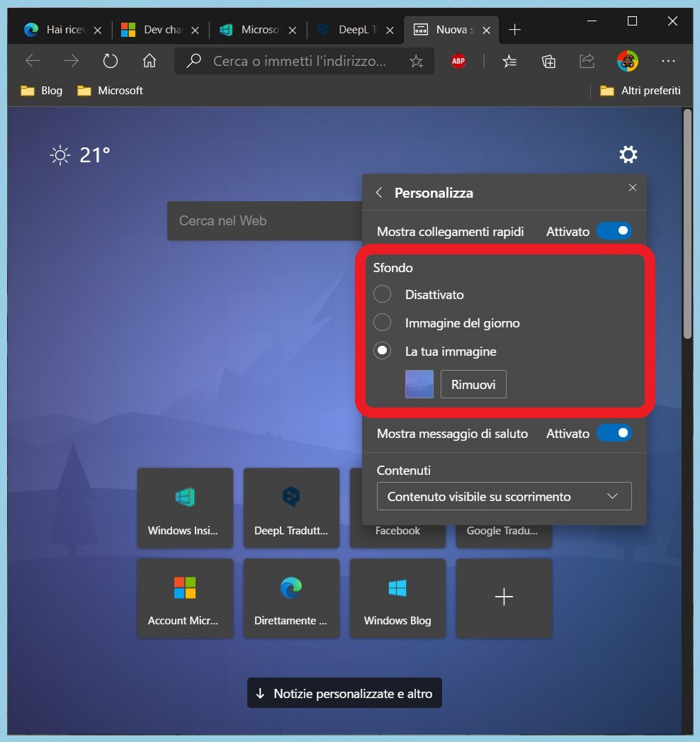Open the Collections icon
Viewport: 700px width, 742px height.
(548, 61)
